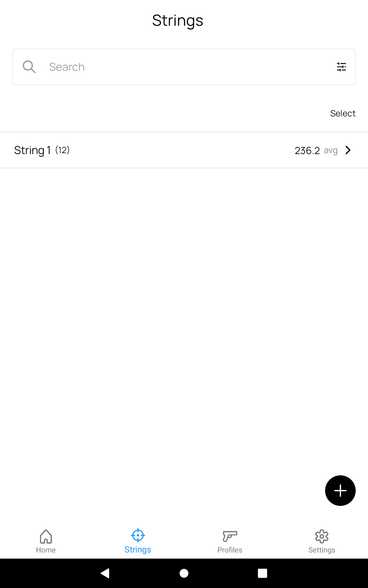The width and height of the screenshot is (368, 588).
Task: Switch to the Home tab label
Action: tap(46, 550)
